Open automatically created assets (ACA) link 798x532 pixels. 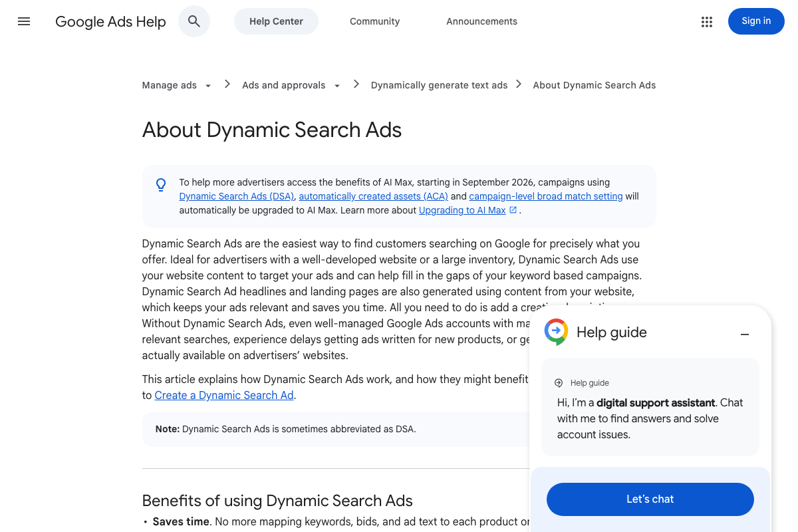click(x=374, y=196)
